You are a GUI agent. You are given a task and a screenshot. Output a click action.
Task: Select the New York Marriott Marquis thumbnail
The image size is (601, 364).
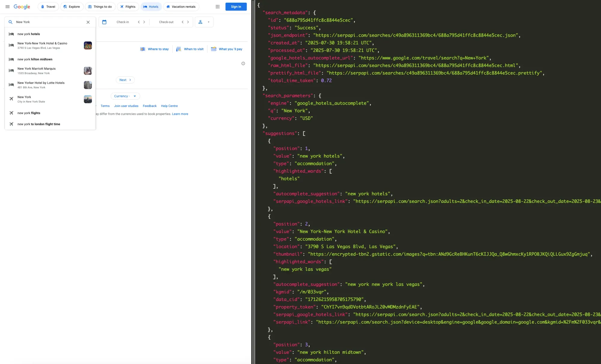[88, 71]
